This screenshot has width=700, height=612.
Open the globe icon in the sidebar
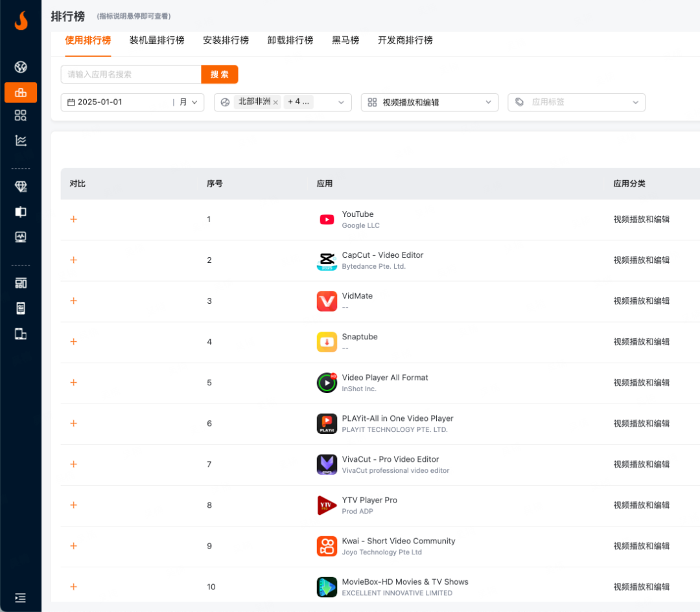[x=21, y=67]
